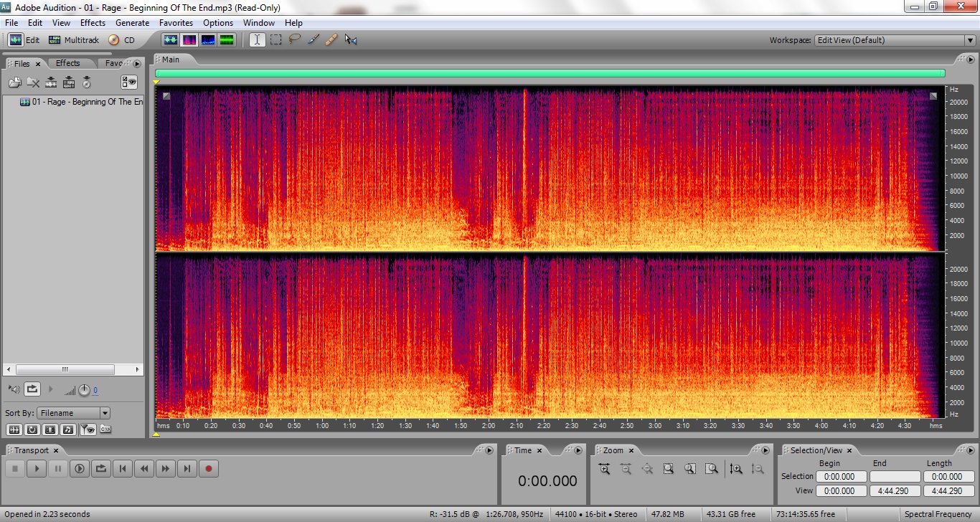Click the Selection Begin time field

[841, 476]
